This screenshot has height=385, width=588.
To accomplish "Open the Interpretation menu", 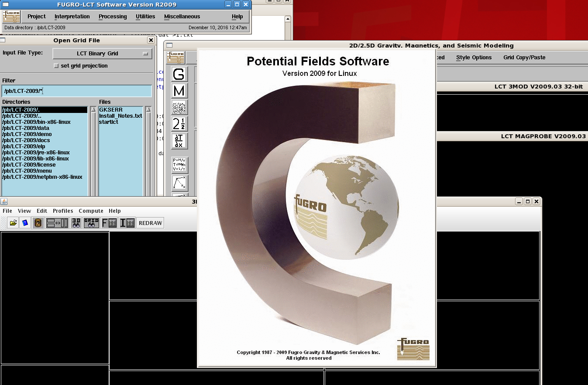I will [72, 17].
